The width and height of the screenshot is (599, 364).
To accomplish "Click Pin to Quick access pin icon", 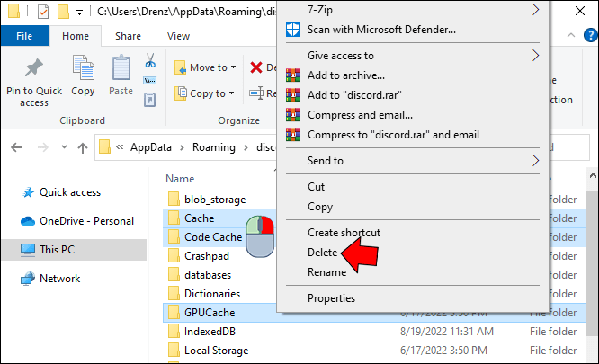I will point(34,68).
